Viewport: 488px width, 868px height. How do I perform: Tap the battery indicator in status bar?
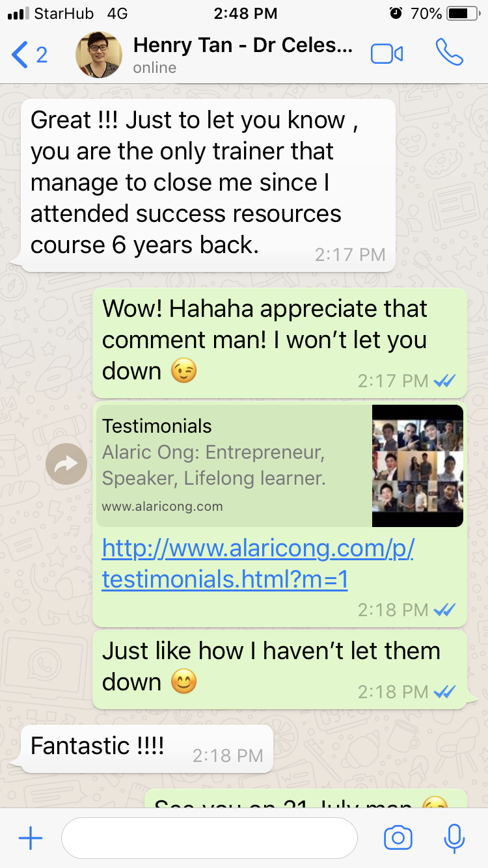[x=463, y=13]
